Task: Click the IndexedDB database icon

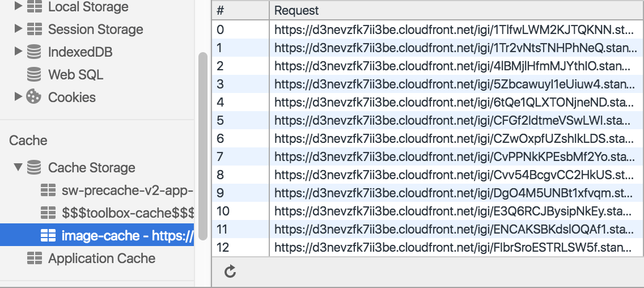Action: coord(35,52)
